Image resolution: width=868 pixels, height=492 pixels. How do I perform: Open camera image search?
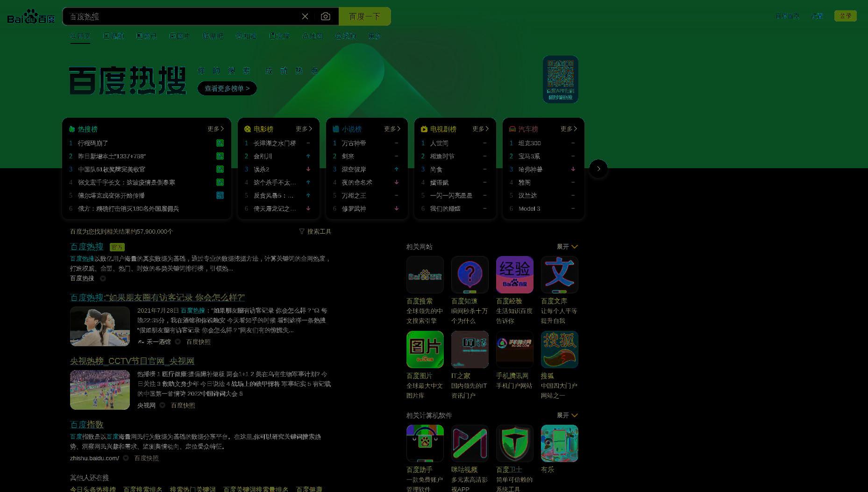pyautogui.click(x=326, y=16)
